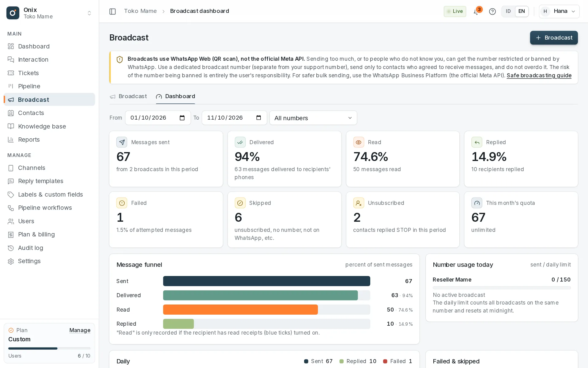The height and width of the screenshot is (368, 588).
Task: Click the new Broadcast button
Action: [554, 38]
